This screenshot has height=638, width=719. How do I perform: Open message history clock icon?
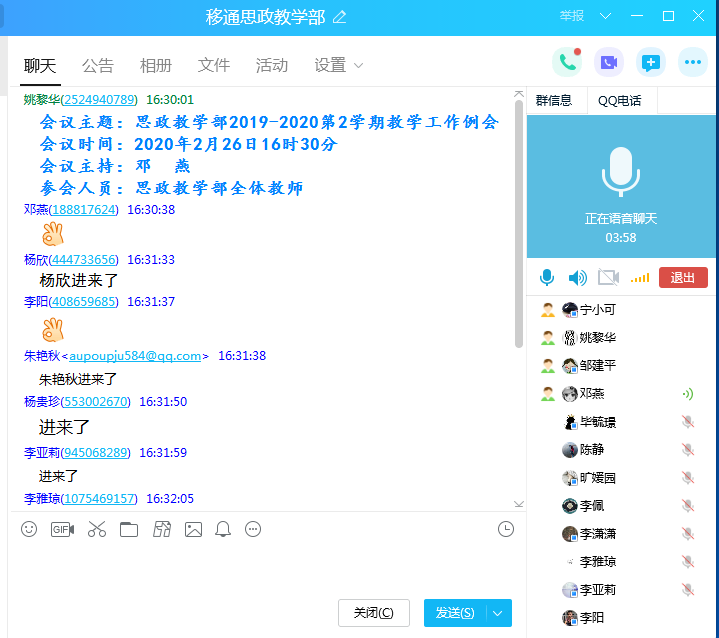click(x=506, y=529)
